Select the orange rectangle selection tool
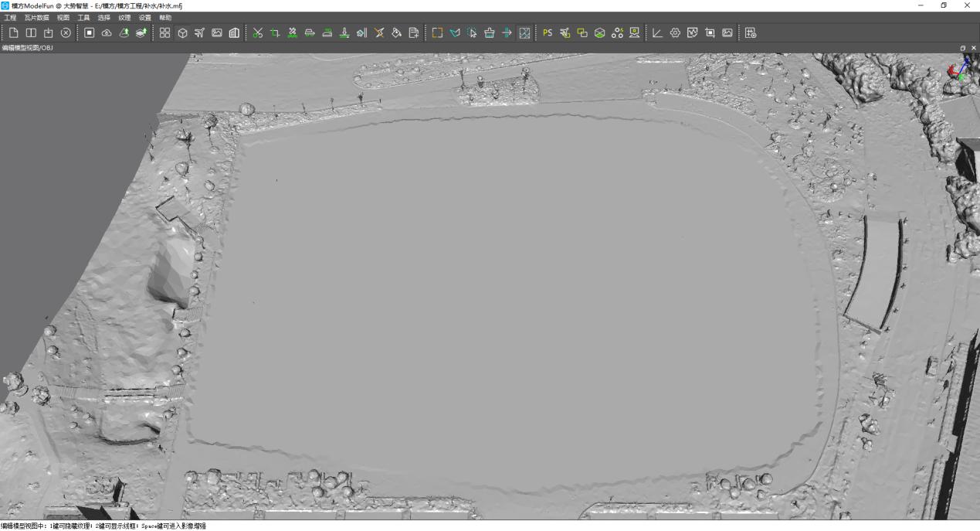The width and height of the screenshot is (980, 531). [437, 32]
